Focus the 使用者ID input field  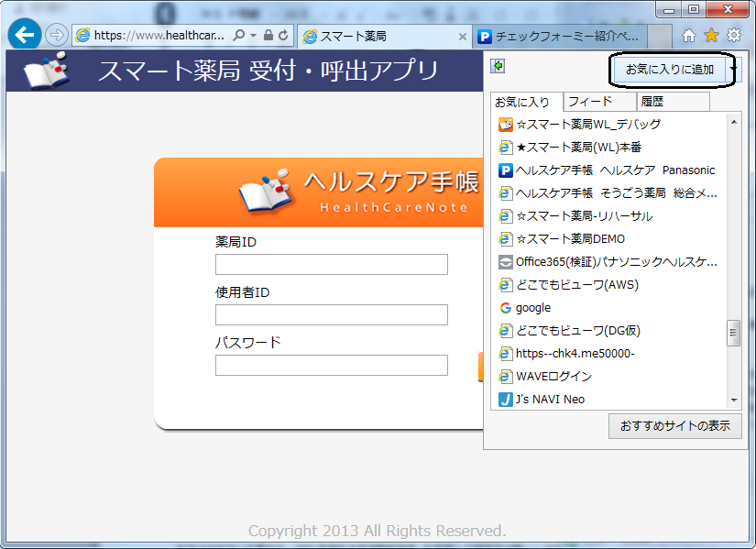pyautogui.click(x=331, y=314)
